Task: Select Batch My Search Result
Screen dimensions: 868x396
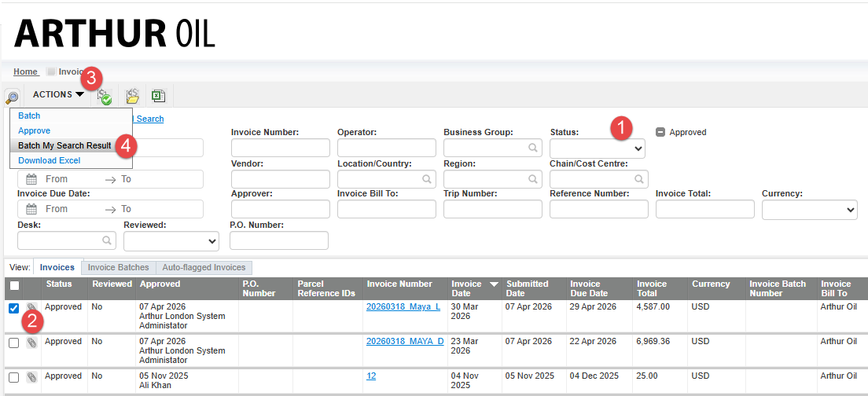Action: click(x=64, y=145)
